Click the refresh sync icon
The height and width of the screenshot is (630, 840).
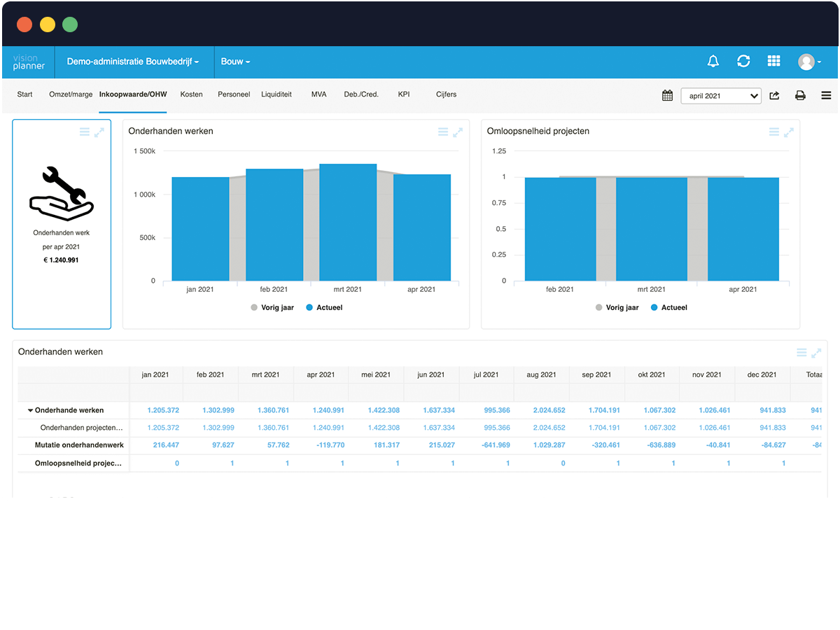(x=743, y=62)
